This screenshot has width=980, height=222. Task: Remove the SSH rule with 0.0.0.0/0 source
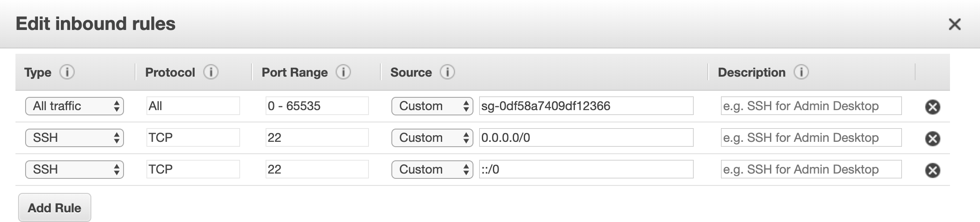[932, 138]
